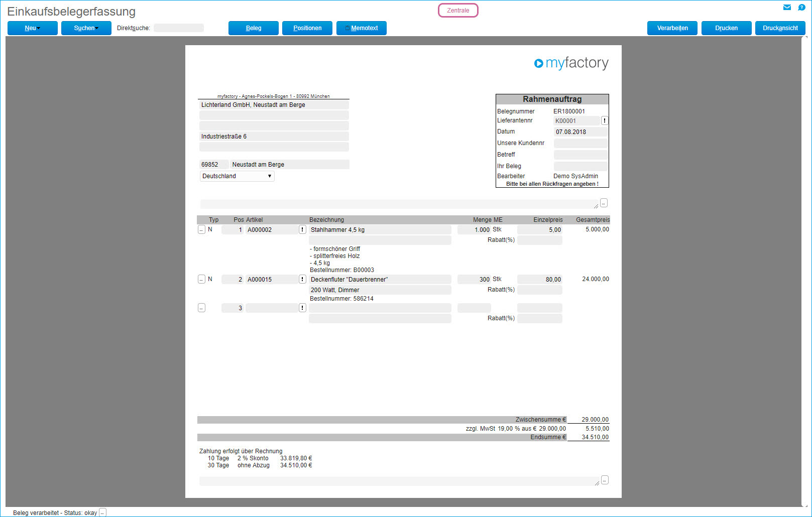Edit unit price 80,00 field

540,280
